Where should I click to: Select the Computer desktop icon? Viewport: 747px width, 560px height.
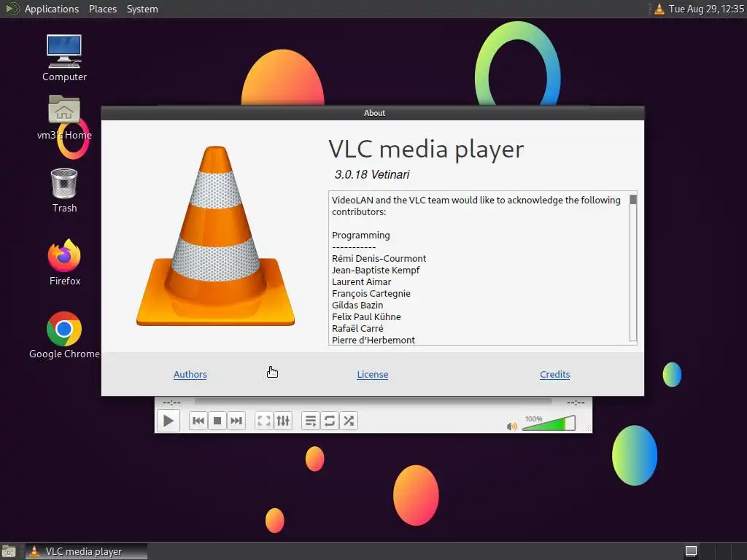click(64, 58)
